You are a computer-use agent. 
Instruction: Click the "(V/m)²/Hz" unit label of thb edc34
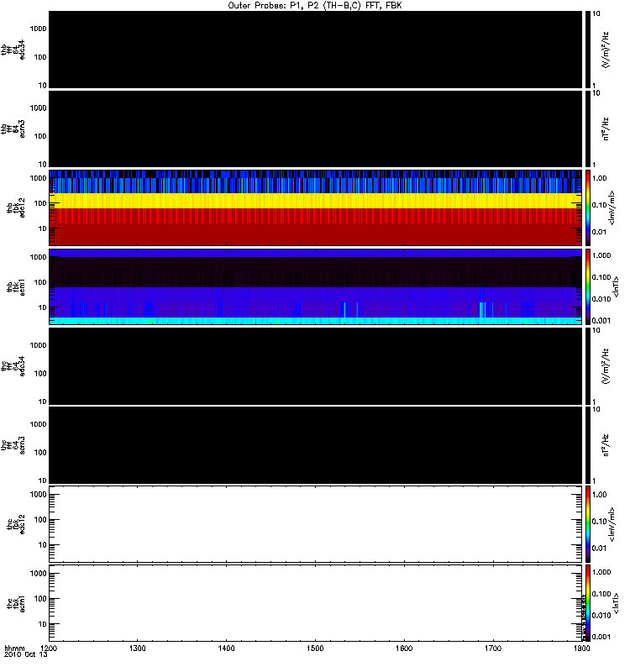point(606,50)
